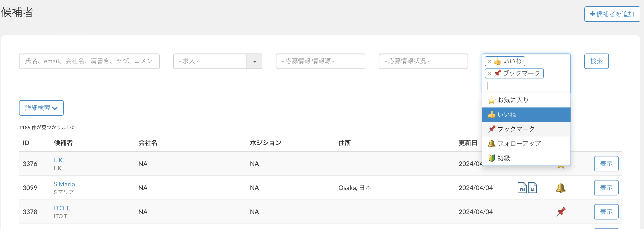Open candidate I. K. profile link
The image size is (644, 229).
click(59, 160)
